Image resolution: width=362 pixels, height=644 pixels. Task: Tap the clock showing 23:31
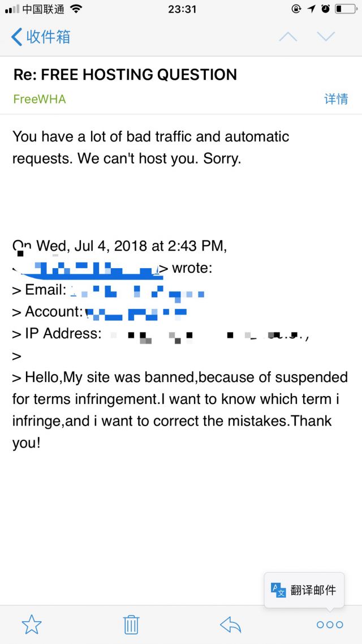pyautogui.click(x=182, y=9)
